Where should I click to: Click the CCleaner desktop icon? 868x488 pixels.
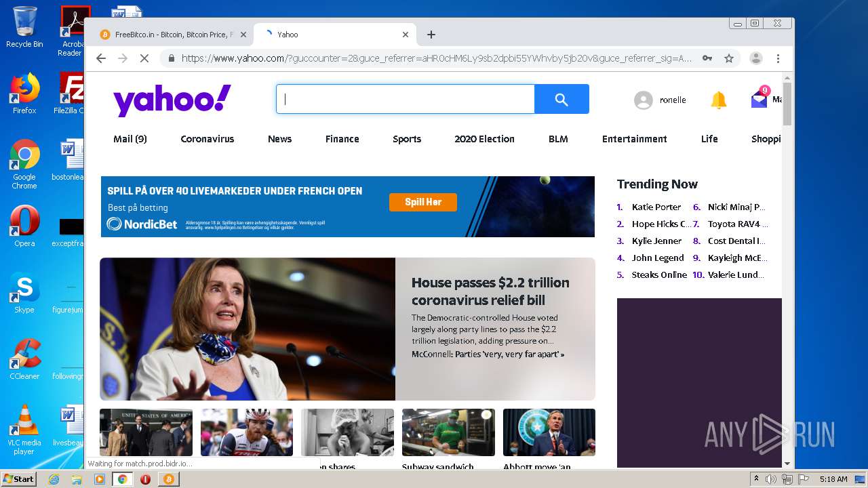[x=24, y=359]
